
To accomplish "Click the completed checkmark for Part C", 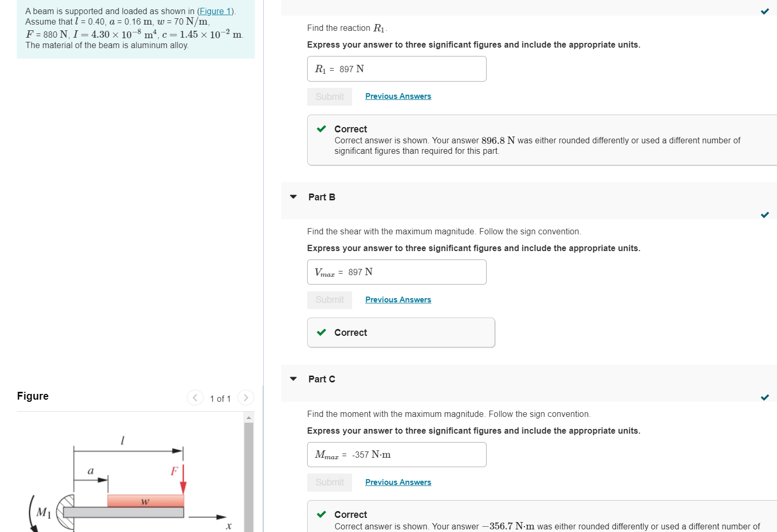I will click(x=765, y=397).
